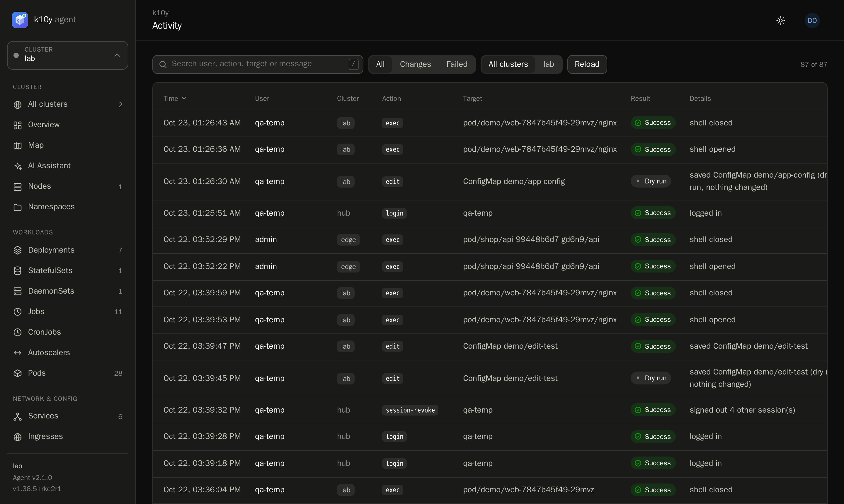Open the DO user avatar menu
844x504 pixels.
point(812,21)
